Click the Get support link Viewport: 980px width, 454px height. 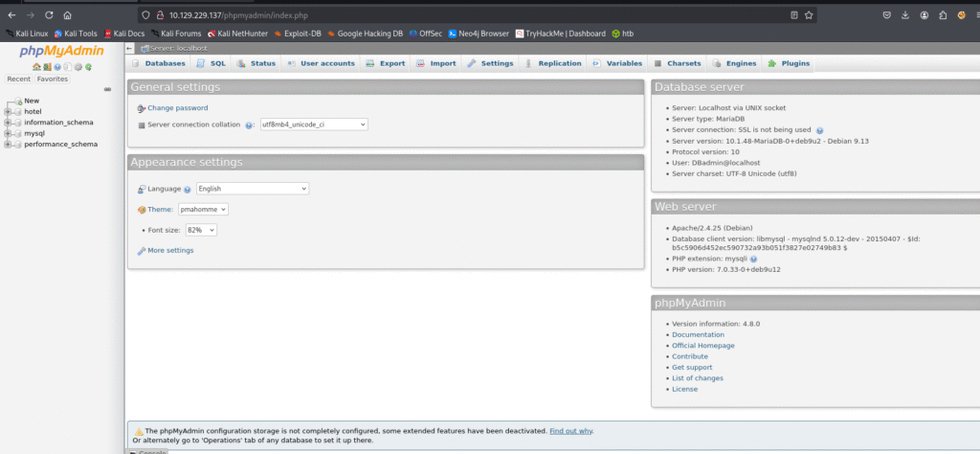click(692, 368)
